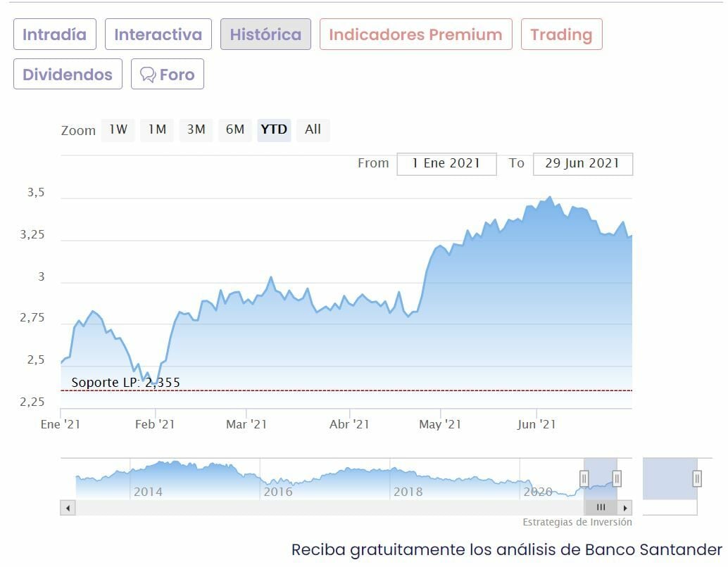Screen dimensions: 728x567
Task: Click navigator scrollbar left arrow
Action: click(x=68, y=507)
